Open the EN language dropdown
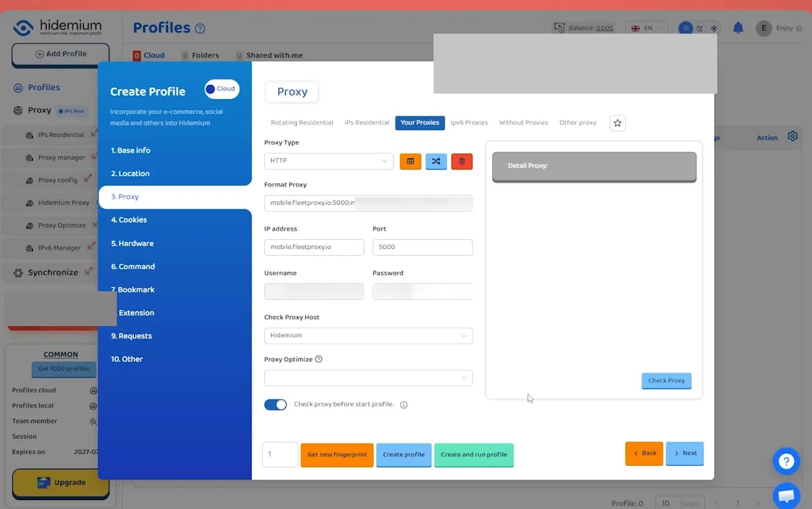This screenshot has height=509, width=812. [646, 28]
